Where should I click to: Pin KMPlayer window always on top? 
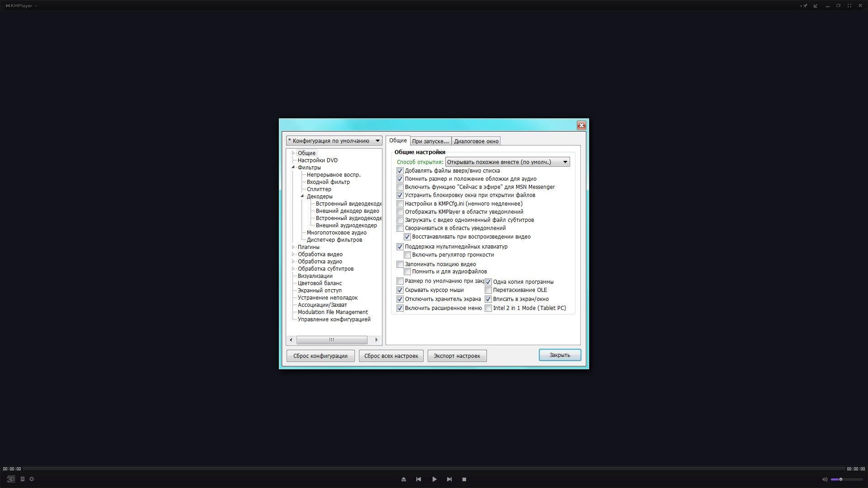804,6
